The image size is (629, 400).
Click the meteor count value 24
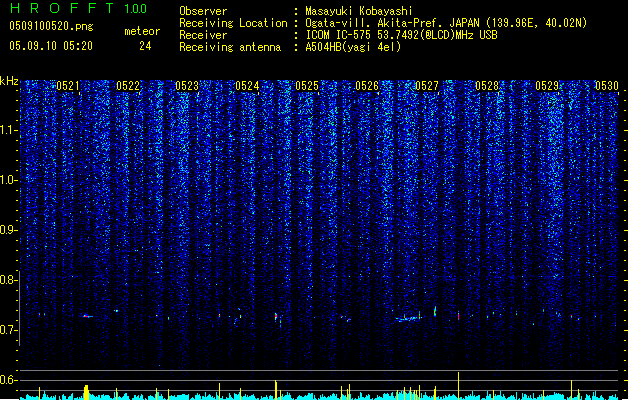(x=145, y=46)
